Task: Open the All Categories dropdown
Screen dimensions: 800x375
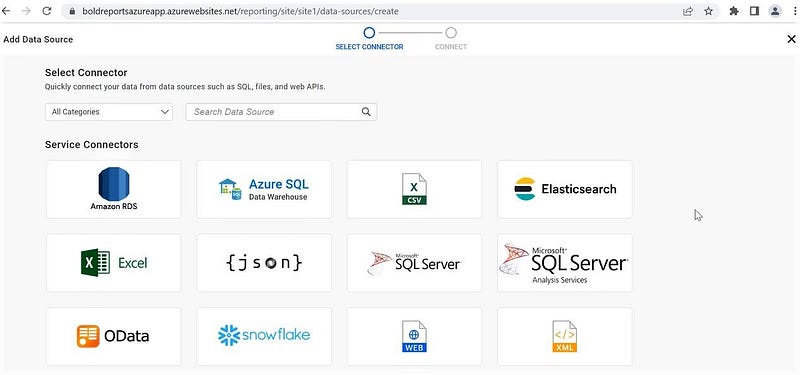Action: click(x=109, y=112)
